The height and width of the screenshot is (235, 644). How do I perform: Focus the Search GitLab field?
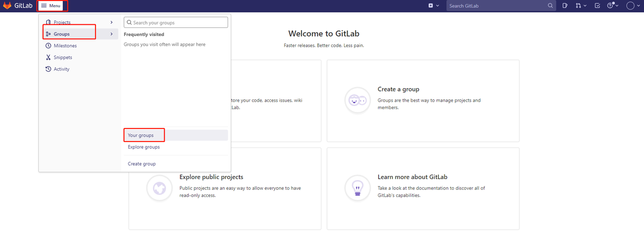pos(501,6)
